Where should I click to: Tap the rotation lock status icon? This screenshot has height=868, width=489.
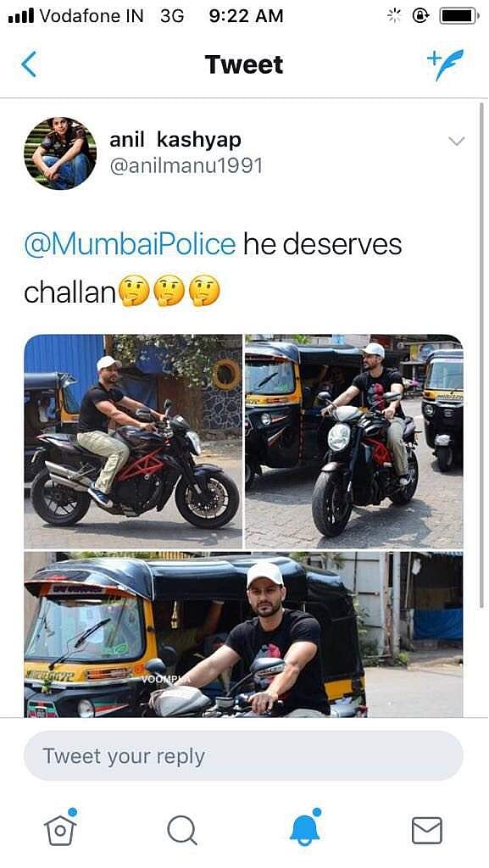click(x=421, y=15)
